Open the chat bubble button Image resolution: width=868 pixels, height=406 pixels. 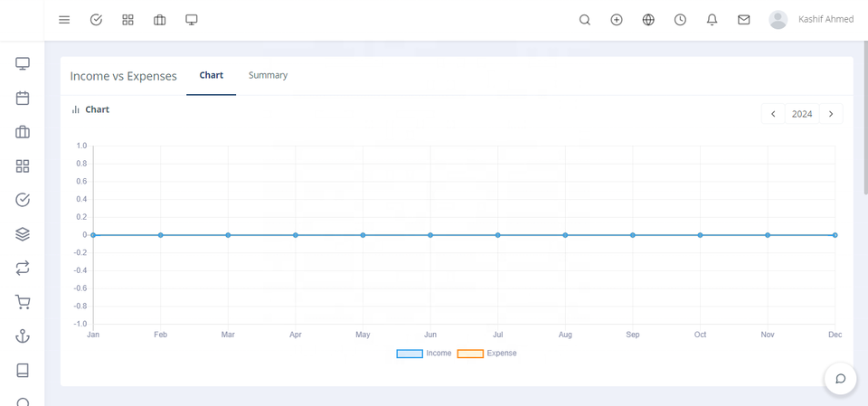tap(840, 378)
